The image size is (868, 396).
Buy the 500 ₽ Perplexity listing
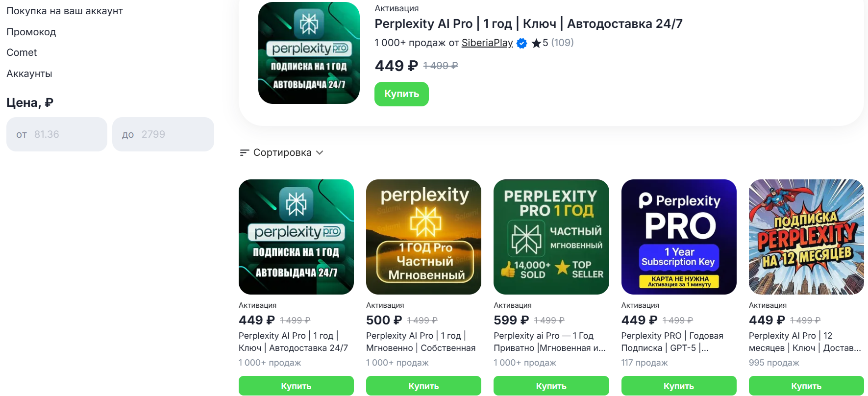coord(423,386)
